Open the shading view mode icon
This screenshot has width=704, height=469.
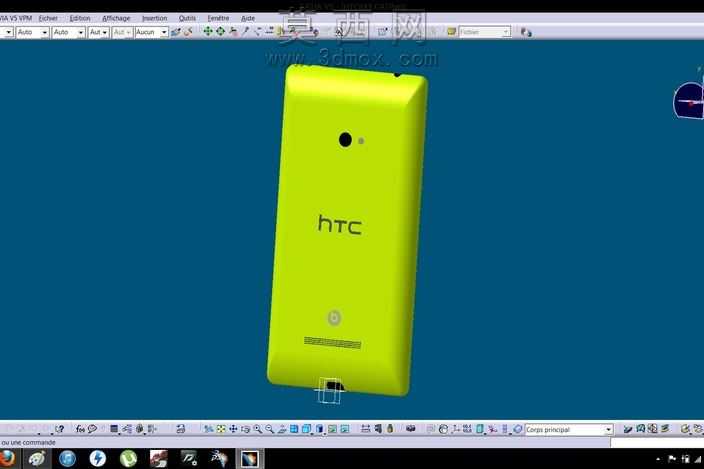[x=320, y=429]
